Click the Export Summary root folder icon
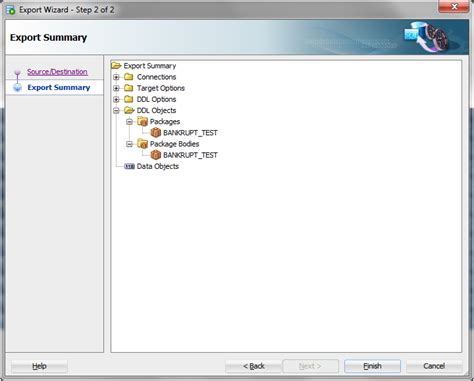 116,66
